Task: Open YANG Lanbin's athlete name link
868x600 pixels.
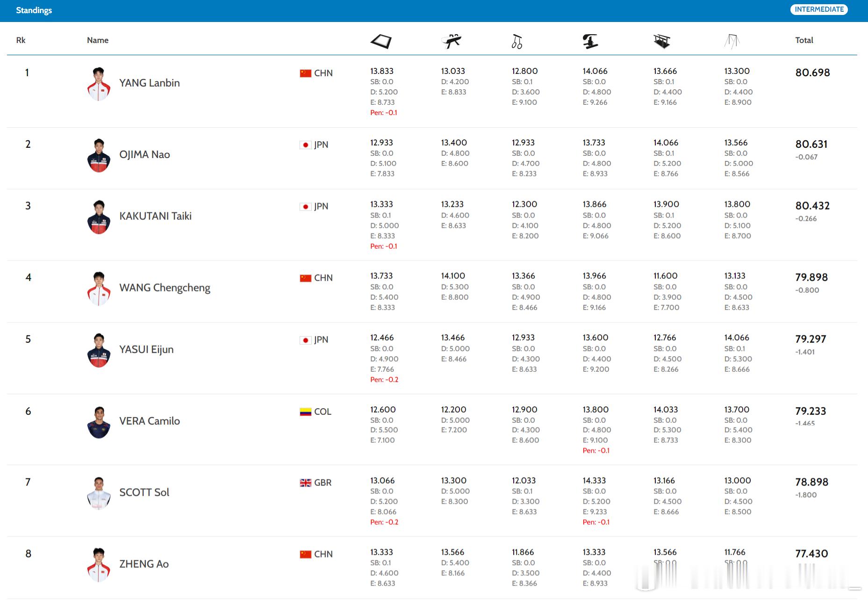Action: point(149,83)
